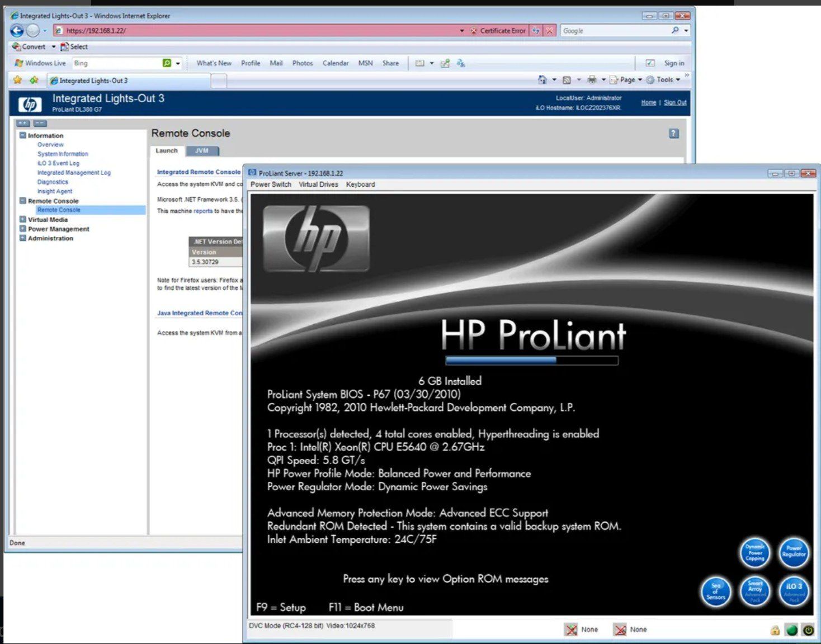Click the first virtual drive None icon
Screen dimensions: 821x644
[571, 630]
